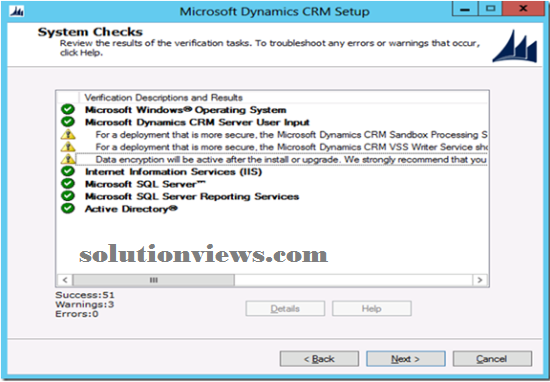This screenshot has width=550, height=382.
Task: Click the green check icon beside CRM Server User Input
Action: [68, 122]
